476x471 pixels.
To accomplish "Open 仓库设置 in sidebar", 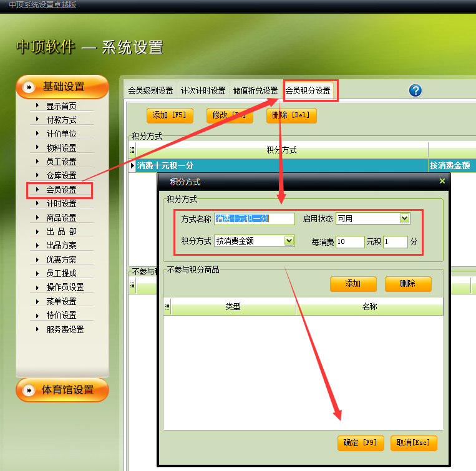I will pyautogui.click(x=61, y=175).
